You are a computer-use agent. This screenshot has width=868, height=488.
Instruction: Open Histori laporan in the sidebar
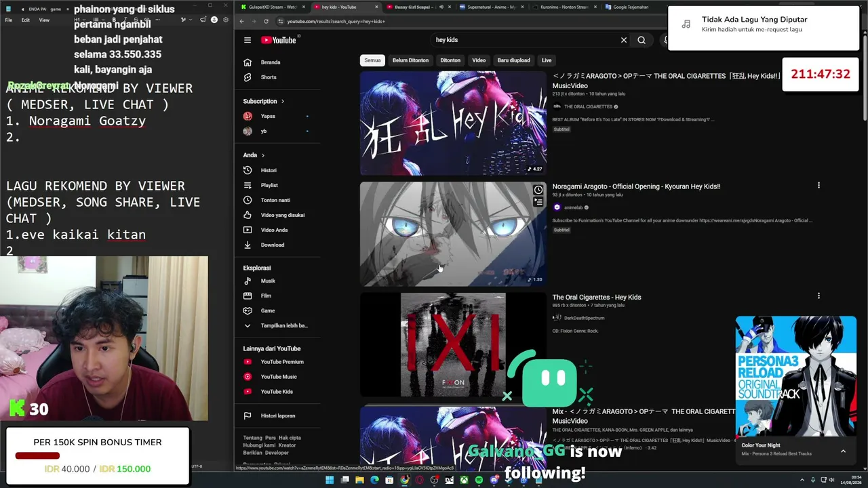[278, 415]
